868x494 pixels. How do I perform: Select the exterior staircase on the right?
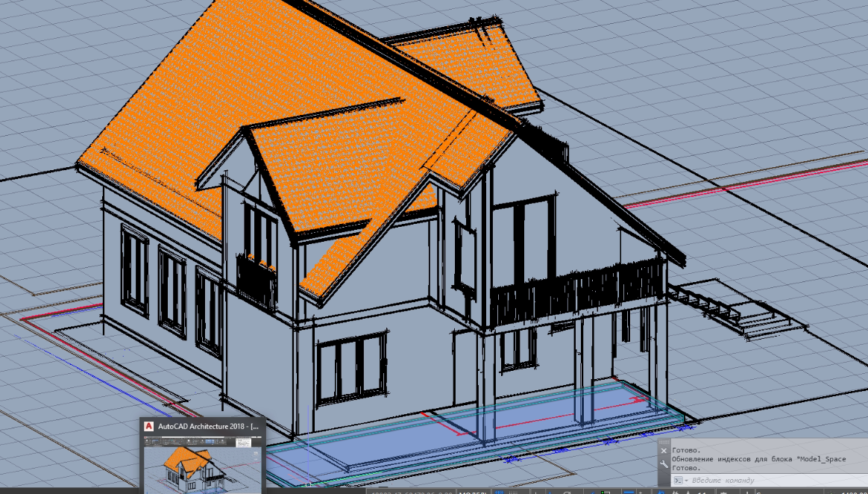[753, 312]
